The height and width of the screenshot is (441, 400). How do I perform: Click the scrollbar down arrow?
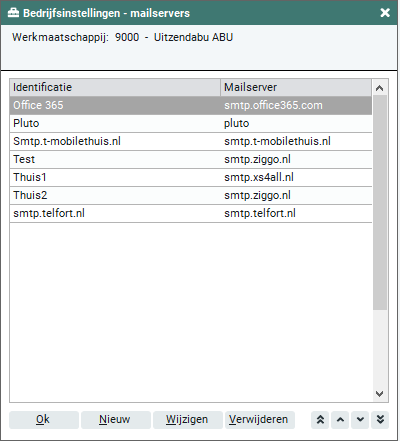379,394
